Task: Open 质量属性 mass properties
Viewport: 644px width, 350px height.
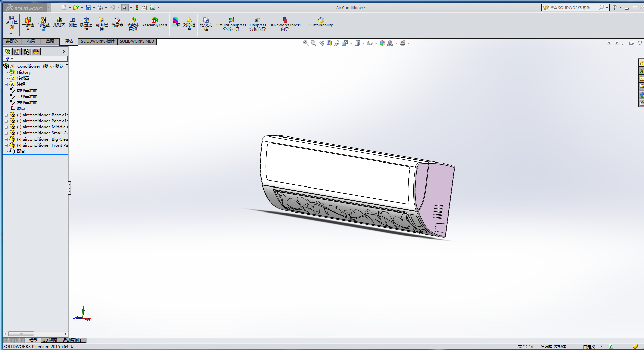Action: click(86, 24)
